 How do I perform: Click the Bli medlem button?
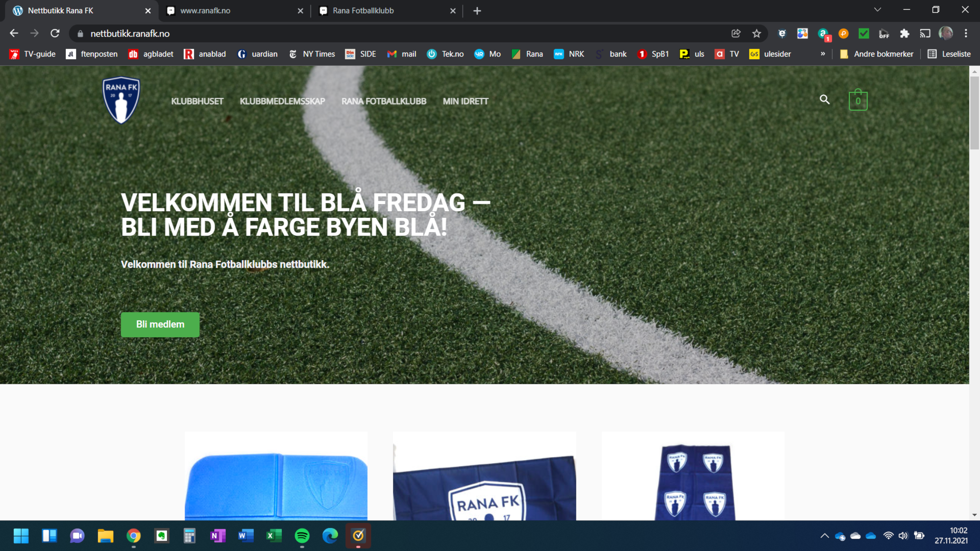tap(160, 324)
